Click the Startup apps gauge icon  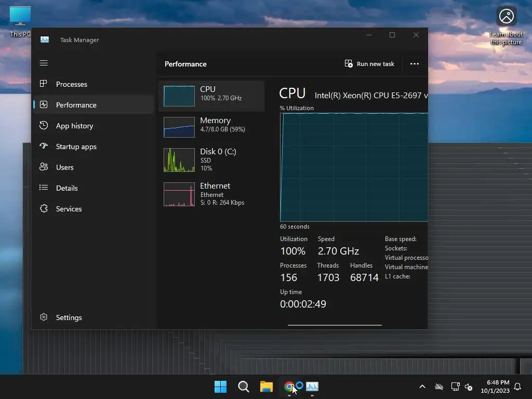click(44, 146)
